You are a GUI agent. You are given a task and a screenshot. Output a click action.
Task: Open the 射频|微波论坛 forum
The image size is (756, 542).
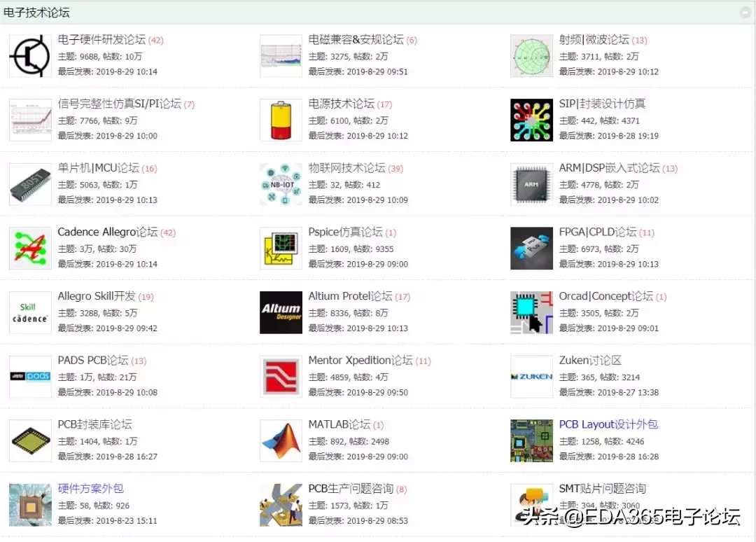pyautogui.click(x=594, y=39)
